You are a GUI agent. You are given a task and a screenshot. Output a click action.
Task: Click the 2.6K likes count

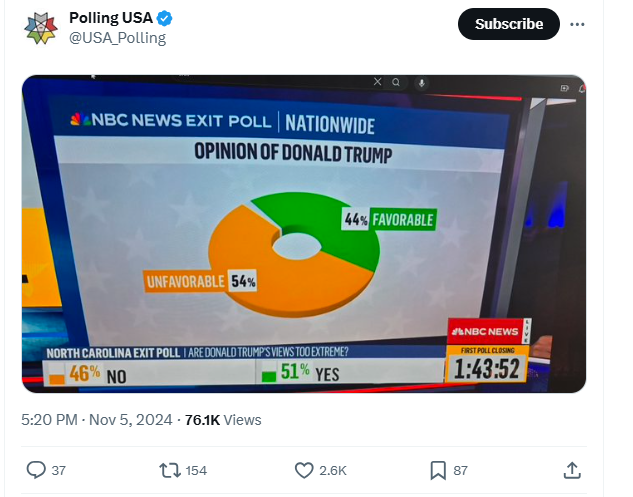[333, 470]
